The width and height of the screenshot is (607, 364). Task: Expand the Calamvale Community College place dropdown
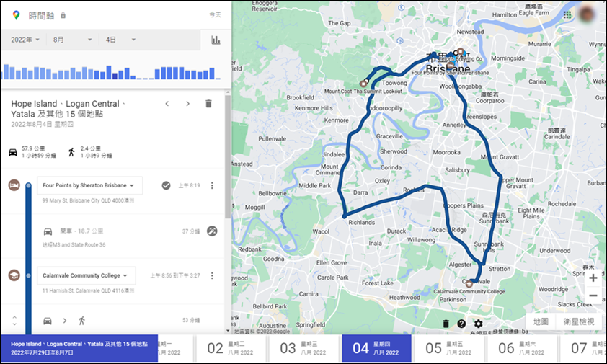pyautogui.click(x=87, y=276)
